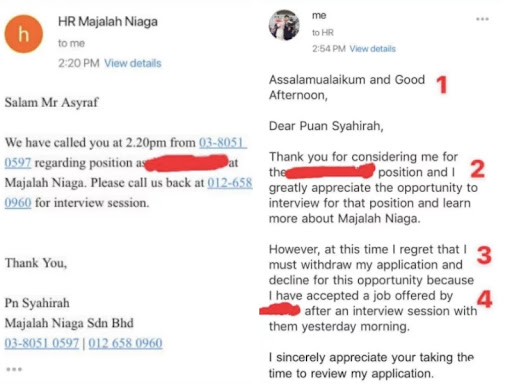The width and height of the screenshot is (512, 384).
Task: Click the red number 4 annotation
Action: tap(485, 299)
